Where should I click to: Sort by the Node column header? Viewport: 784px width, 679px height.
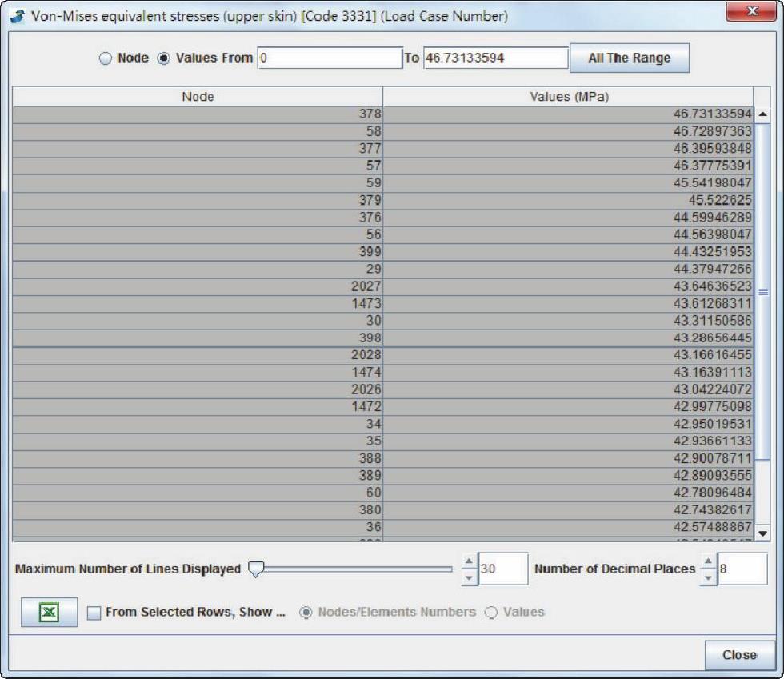[x=198, y=97]
